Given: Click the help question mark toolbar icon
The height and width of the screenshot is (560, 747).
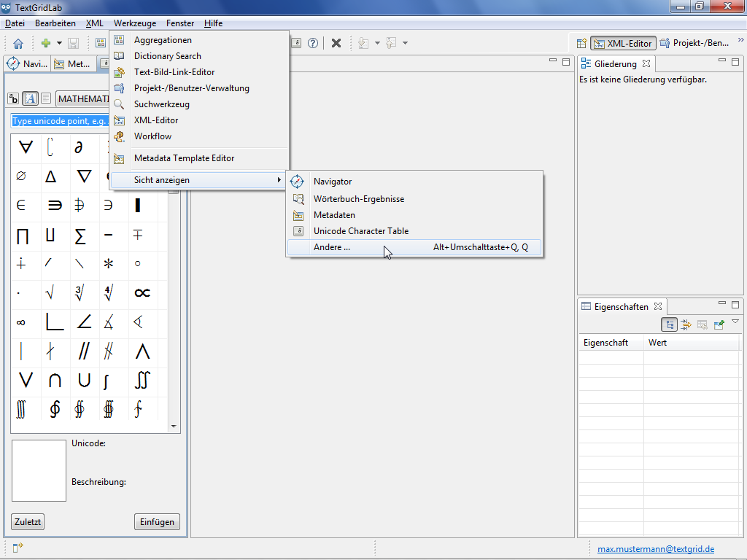Looking at the screenshot, I should 313,43.
